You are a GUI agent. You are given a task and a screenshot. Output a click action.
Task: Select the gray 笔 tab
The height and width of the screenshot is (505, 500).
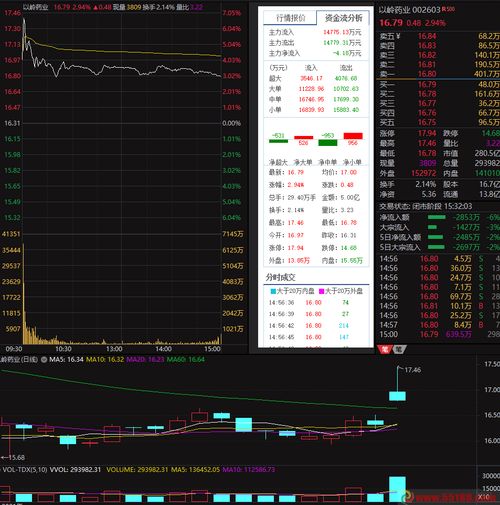[399, 349]
